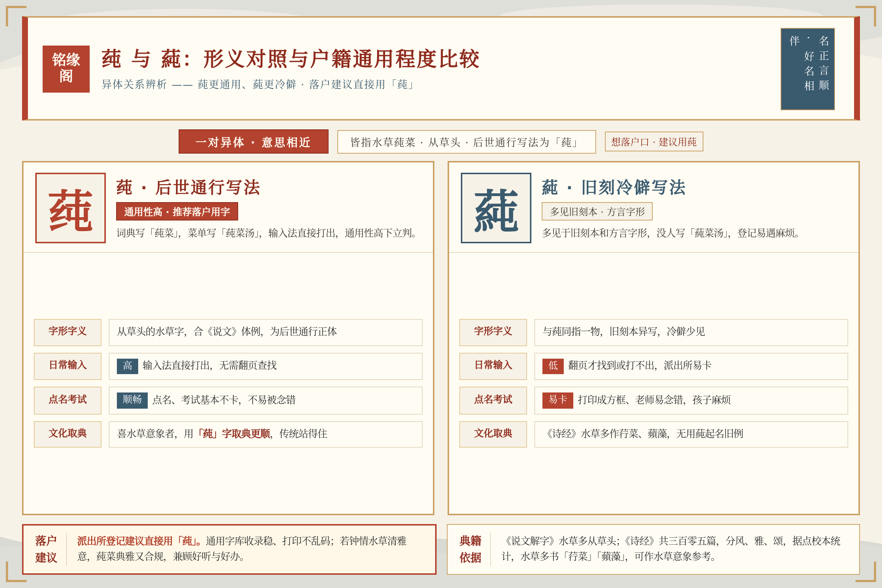Click the 落户建议 label at the bottom

[46, 549]
